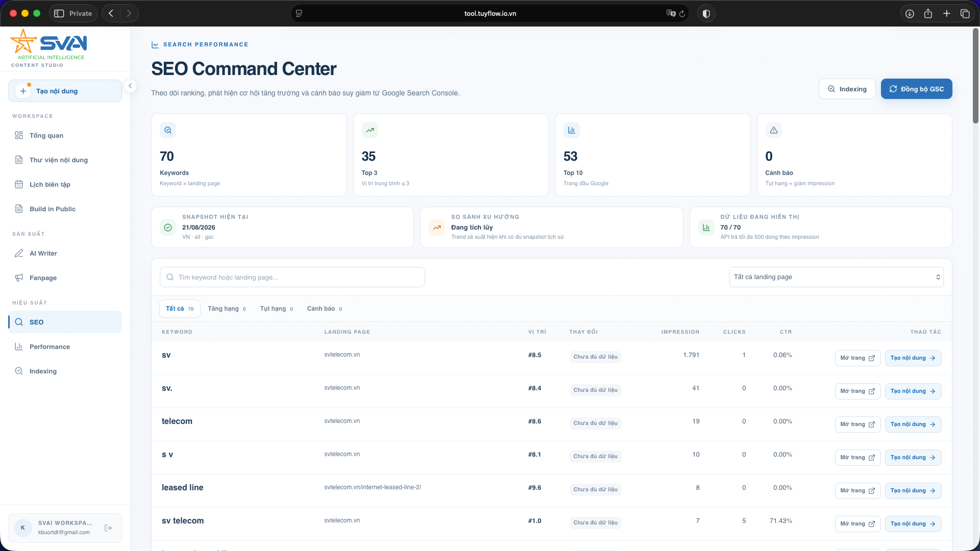
Task: Open a new tab with plus icon
Action: [x=946, y=13]
